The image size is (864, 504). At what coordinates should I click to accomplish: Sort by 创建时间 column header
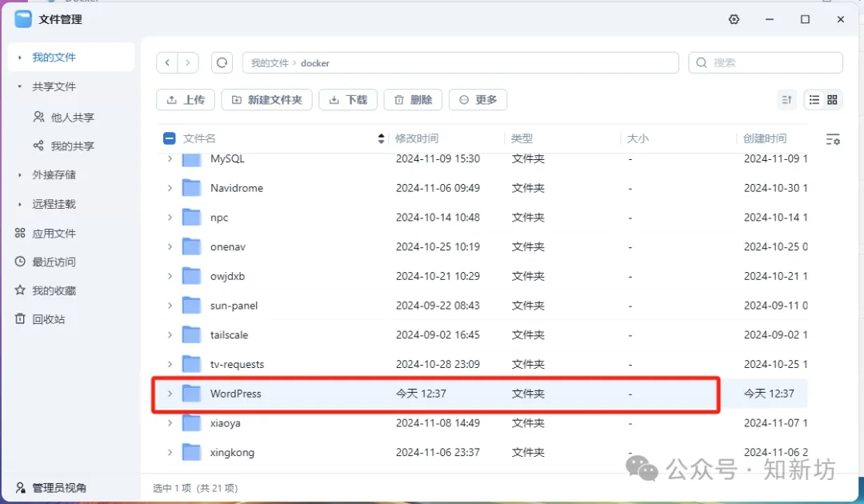coord(765,138)
